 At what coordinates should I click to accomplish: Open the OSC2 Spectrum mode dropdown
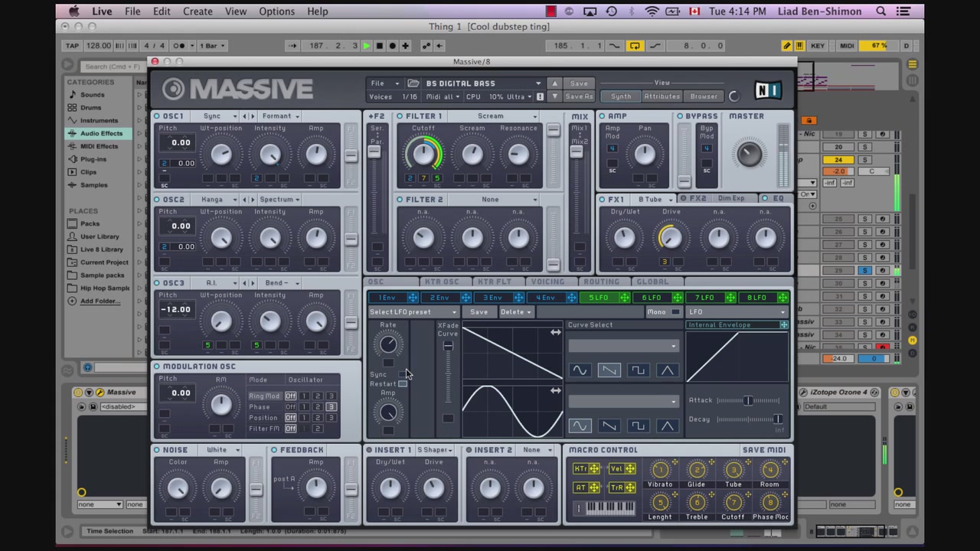click(x=281, y=200)
